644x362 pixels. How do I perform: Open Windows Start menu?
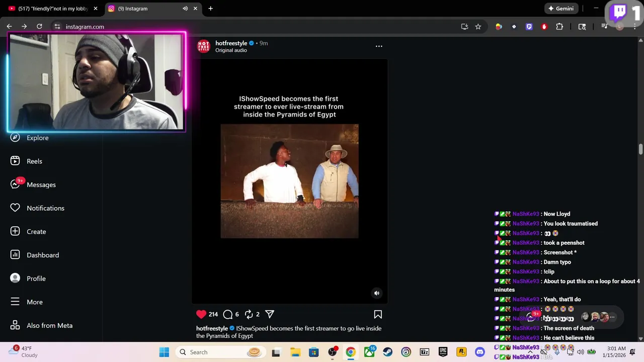click(x=164, y=352)
